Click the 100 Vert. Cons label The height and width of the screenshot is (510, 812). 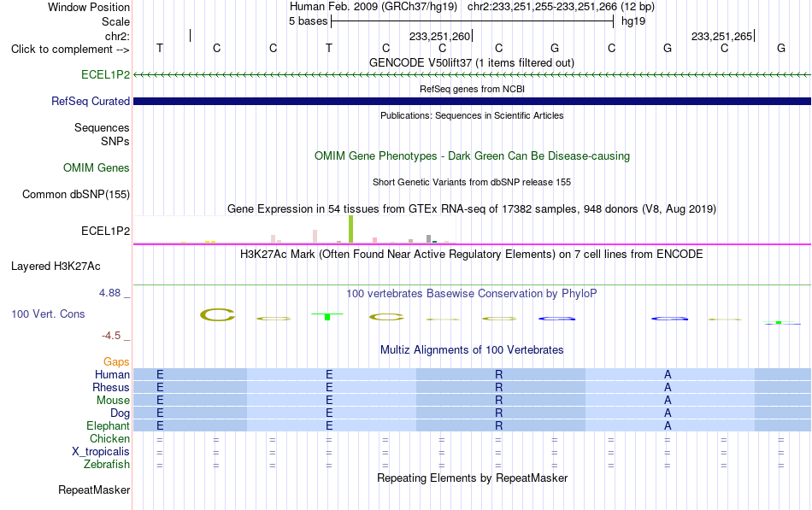pyautogui.click(x=48, y=314)
